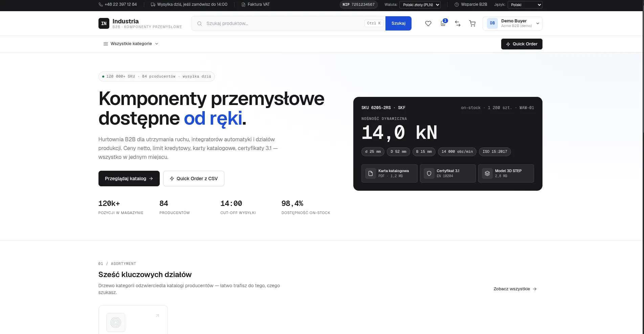Click Quick Order z CSV button

click(194, 179)
